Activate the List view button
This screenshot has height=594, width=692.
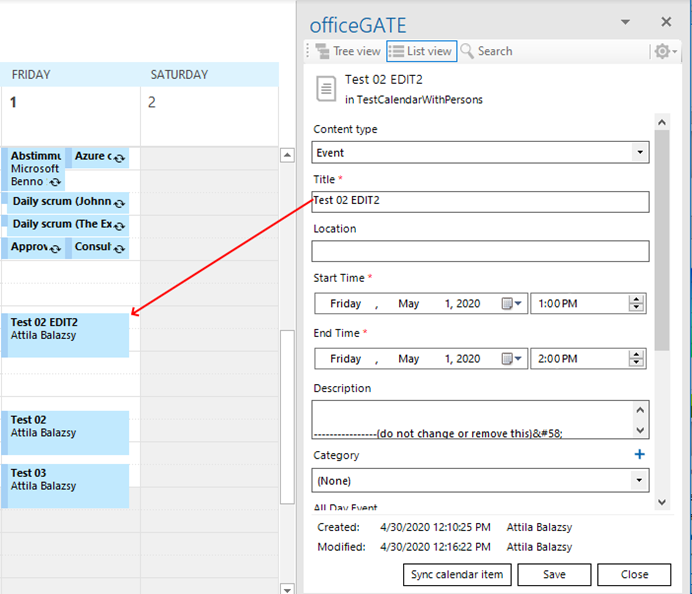[x=420, y=51]
